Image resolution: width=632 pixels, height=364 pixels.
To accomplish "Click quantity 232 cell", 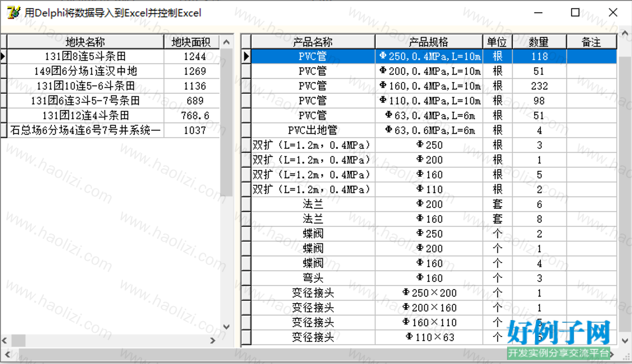I will 539,86.
